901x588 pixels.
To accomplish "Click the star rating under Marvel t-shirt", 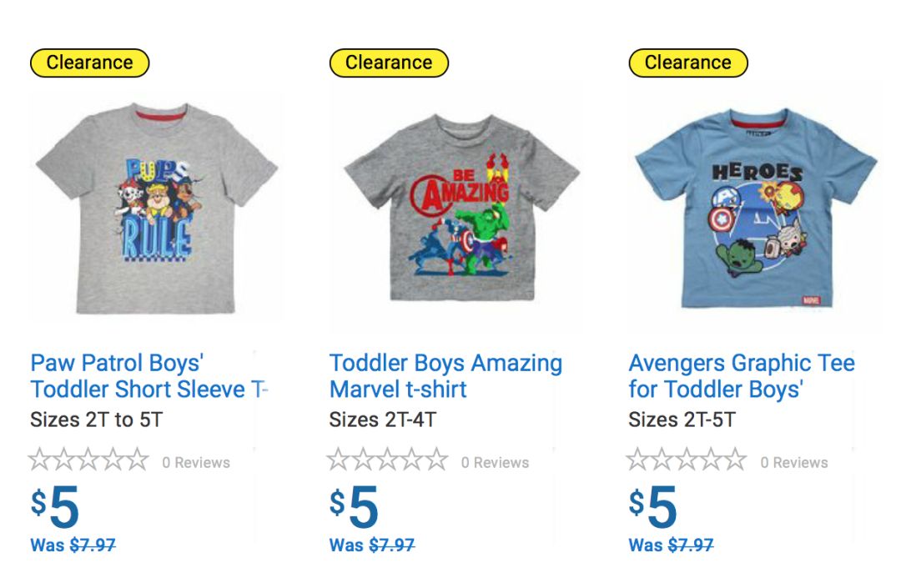I will point(387,460).
